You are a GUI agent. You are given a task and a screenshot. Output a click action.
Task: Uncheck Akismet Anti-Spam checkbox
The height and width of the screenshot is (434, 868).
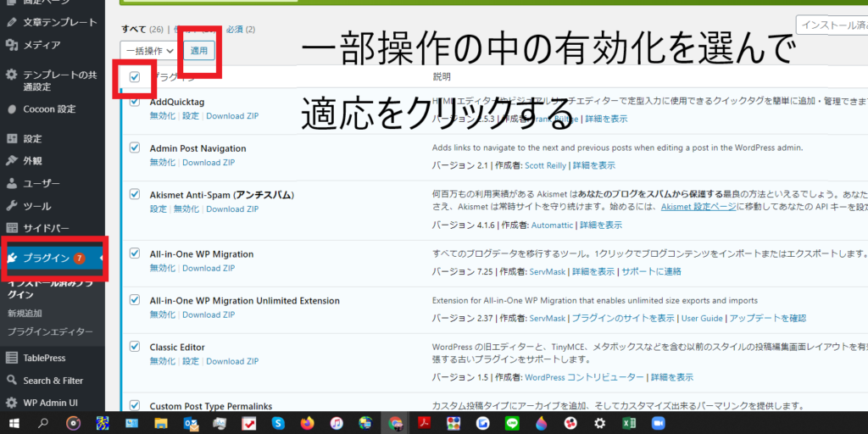coord(135,194)
